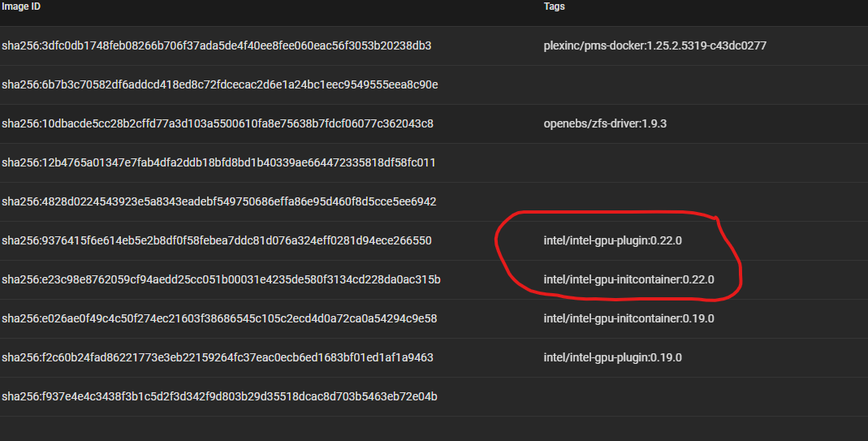Select image ID sha256:f937e4e4c3438f3b1c5d...
The height and width of the screenshot is (441, 868).
[220, 396]
